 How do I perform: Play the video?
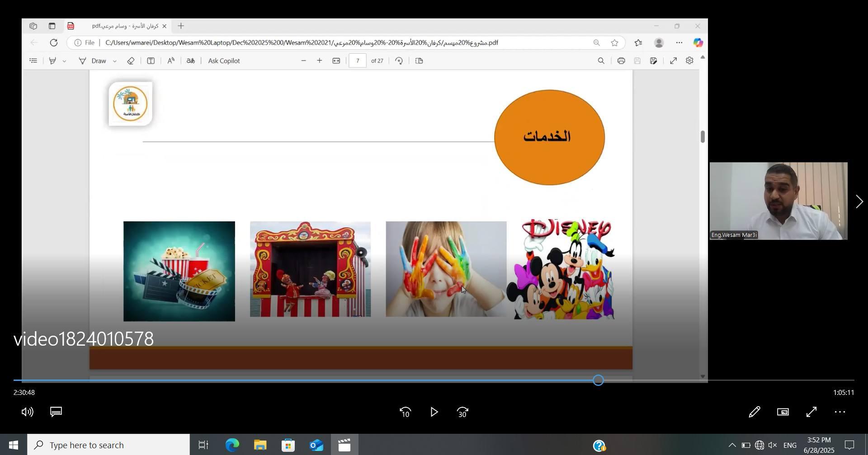[x=434, y=412]
